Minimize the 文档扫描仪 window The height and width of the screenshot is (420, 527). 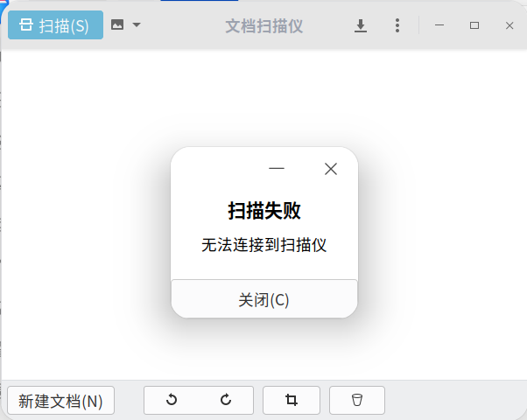click(x=439, y=25)
